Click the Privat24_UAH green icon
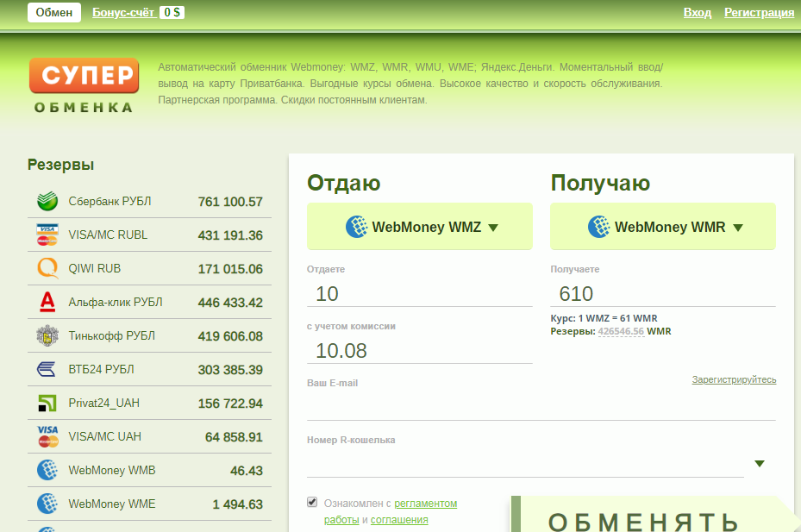This screenshot has width=801, height=532. click(x=47, y=404)
